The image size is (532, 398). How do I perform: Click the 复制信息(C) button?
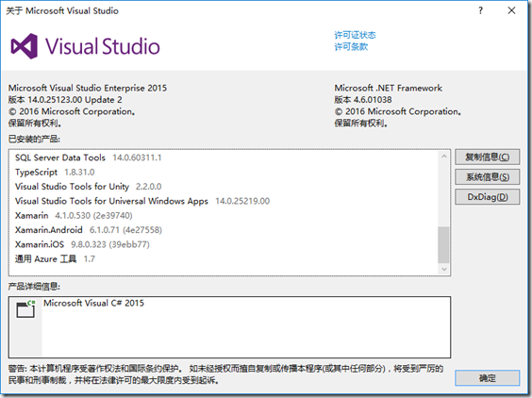pos(488,158)
